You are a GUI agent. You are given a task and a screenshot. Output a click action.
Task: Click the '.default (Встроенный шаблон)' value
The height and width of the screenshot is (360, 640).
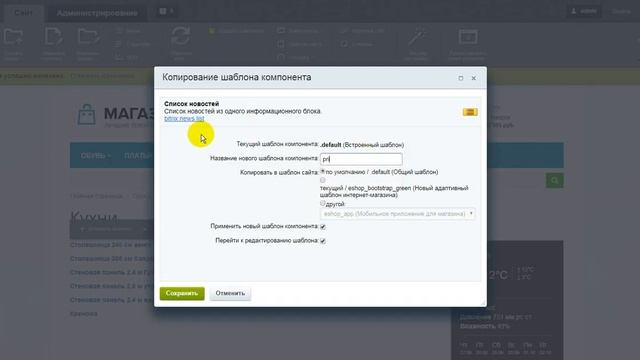pos(362,145)
